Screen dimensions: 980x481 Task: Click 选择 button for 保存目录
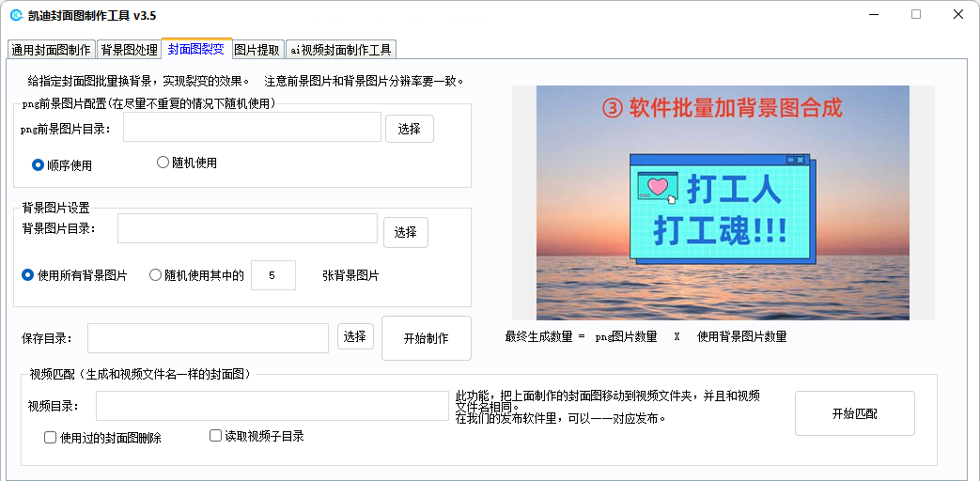click(355, 336)
